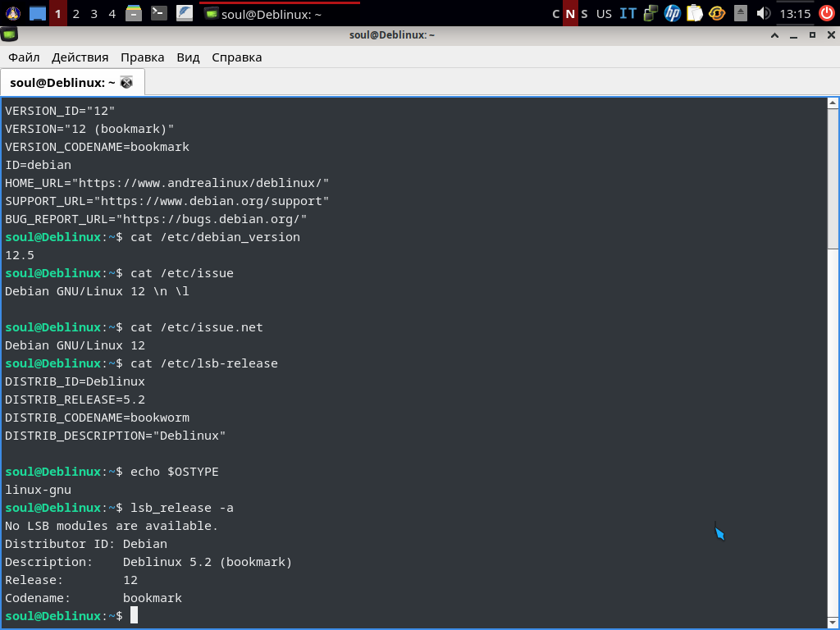Click the echo $OSTYPE command
Image resolution: width=840 pixels, height=630 pixels.
click(175, 472)
